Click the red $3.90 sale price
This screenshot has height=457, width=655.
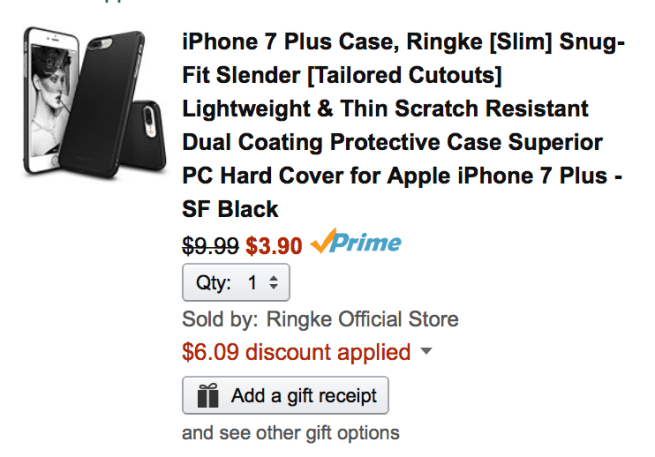point(274,243)
